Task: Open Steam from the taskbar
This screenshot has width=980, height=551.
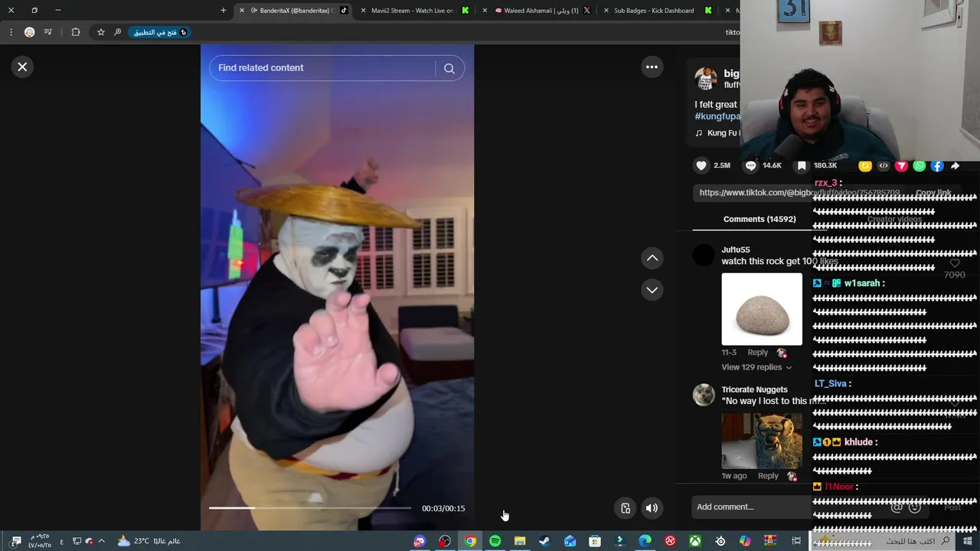Action: point(544,541)
